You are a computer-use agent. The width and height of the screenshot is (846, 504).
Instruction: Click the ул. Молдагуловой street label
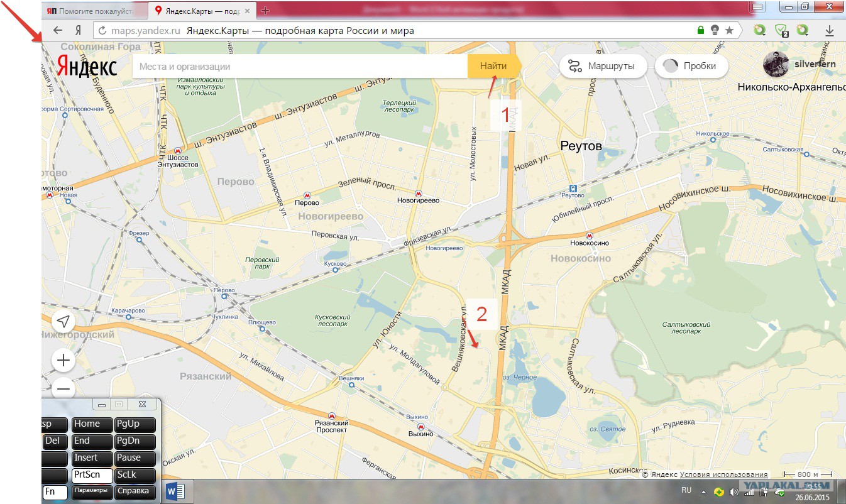[414, 363]
